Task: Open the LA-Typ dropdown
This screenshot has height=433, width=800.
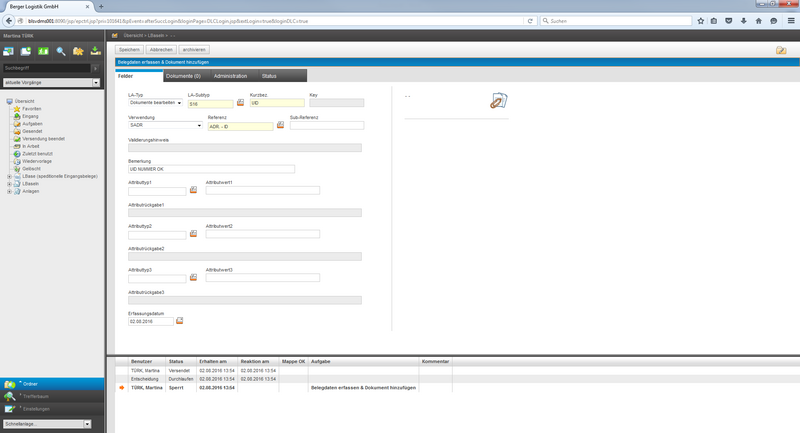Action: 155,103
